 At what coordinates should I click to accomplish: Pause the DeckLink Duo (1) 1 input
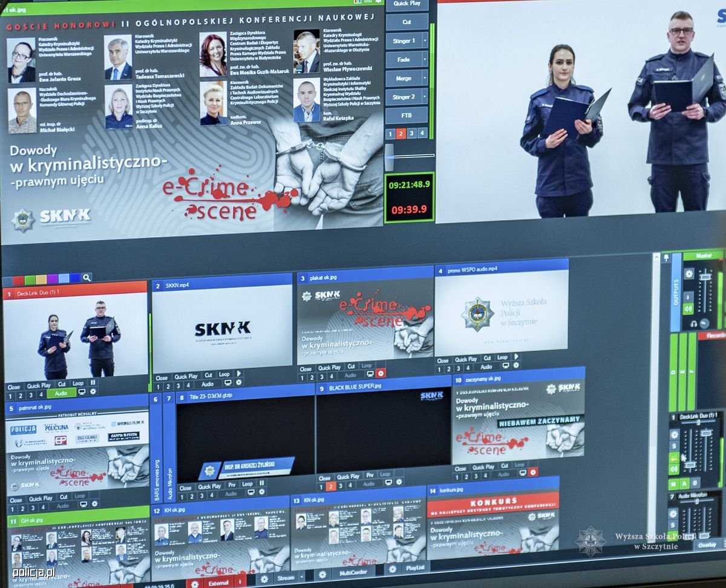[x=93, y=383]
